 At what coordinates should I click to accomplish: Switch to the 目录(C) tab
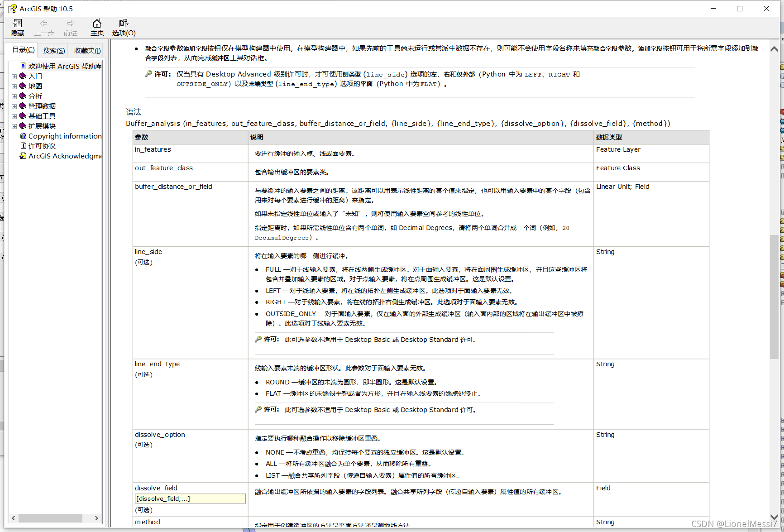23,50
